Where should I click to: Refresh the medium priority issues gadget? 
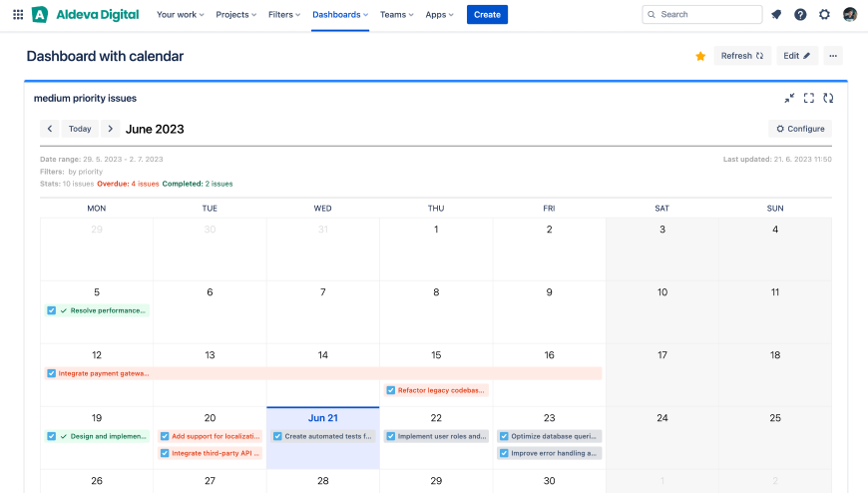click(x=828, y=98)
